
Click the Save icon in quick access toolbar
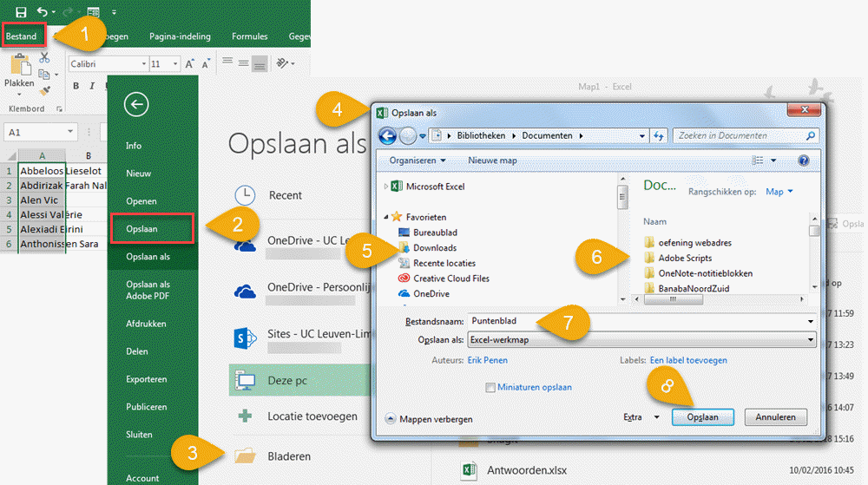21,12
